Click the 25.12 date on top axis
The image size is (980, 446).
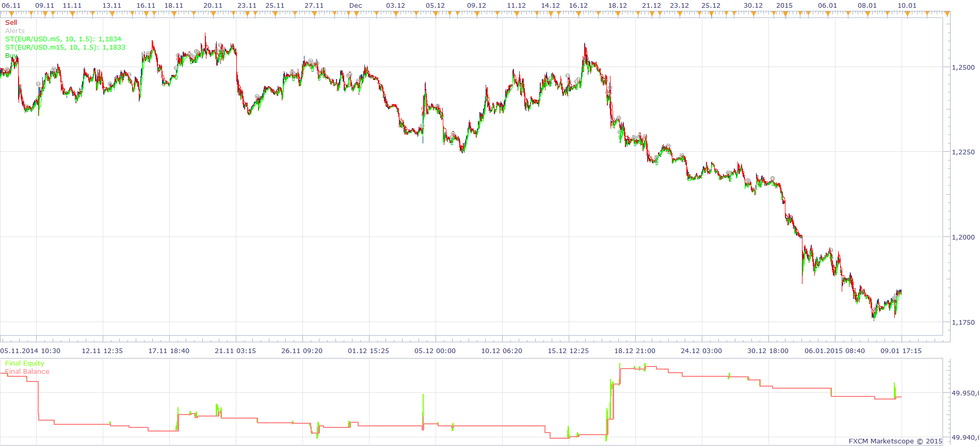coord(711,6)
